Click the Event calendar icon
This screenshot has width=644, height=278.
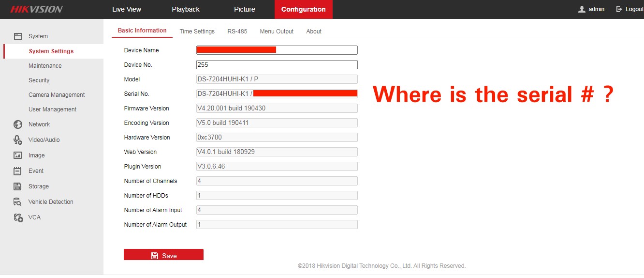tap(18, 171)
